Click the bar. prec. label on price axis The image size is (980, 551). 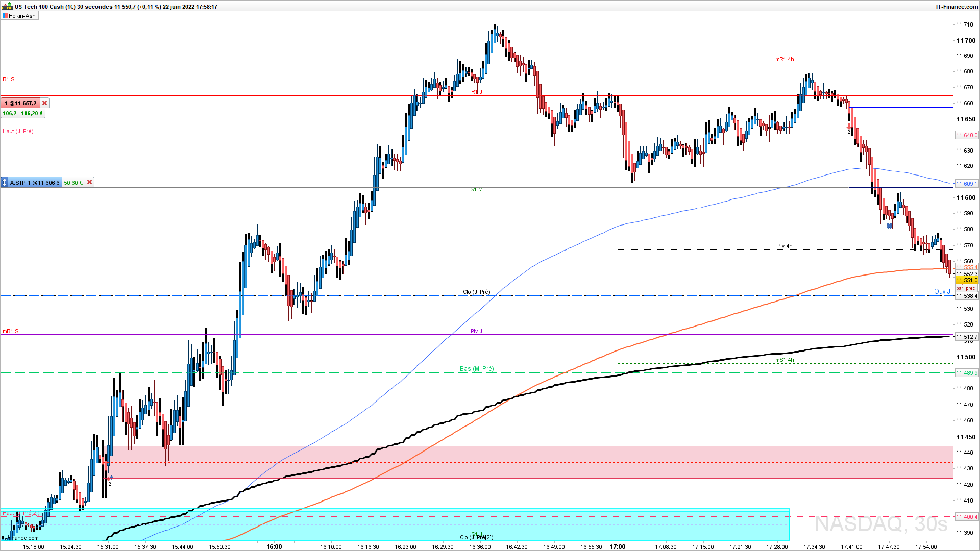[966, 288]
